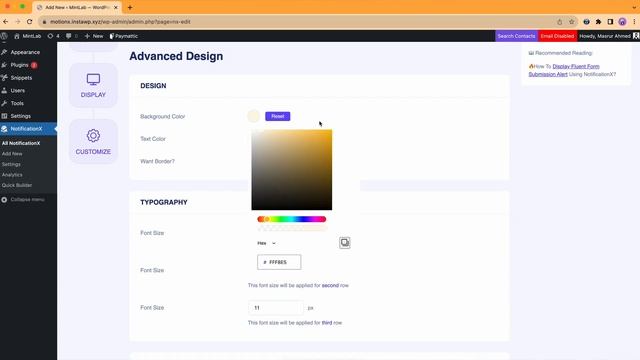Viewport: 640px width, 360px height.
Task: Click the WordPress logo in admin bar
Action: click(x=4, y=36)
